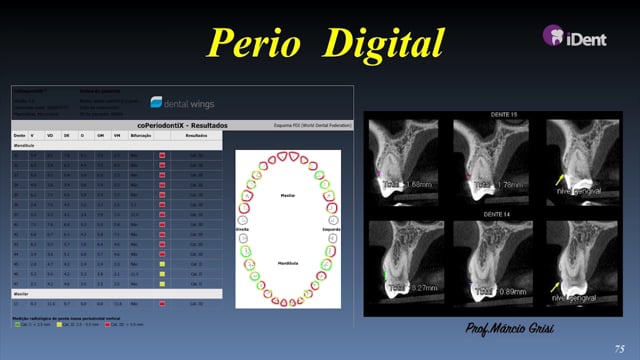The width and height of the screenshot is (640, 360).
Task: Click the Mandibula section header row
Action: click(117, 145)
